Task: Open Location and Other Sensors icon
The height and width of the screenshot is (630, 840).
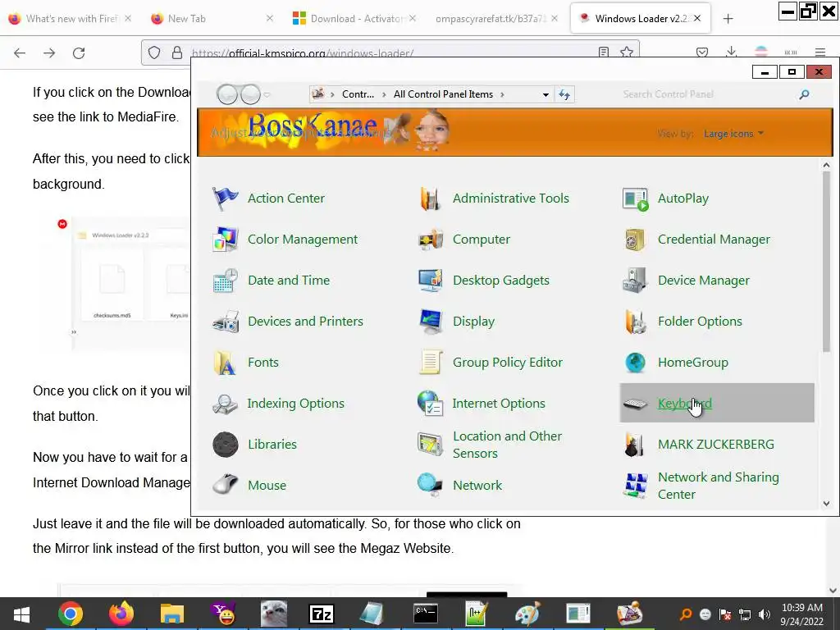Action: pos(430,445)
